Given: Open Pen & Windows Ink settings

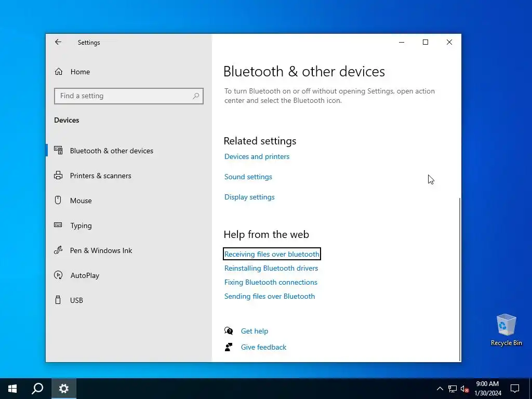Looking at the screenshot, I should point(101,250).
